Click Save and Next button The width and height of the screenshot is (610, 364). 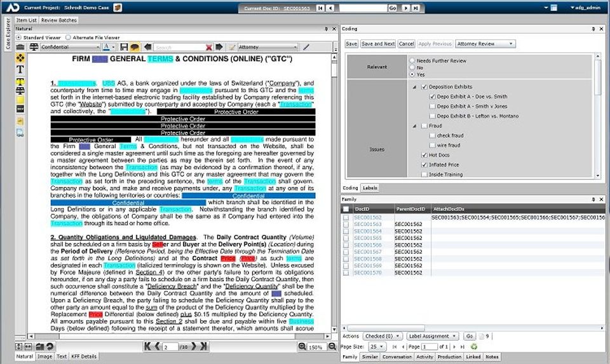pos(377,44)
